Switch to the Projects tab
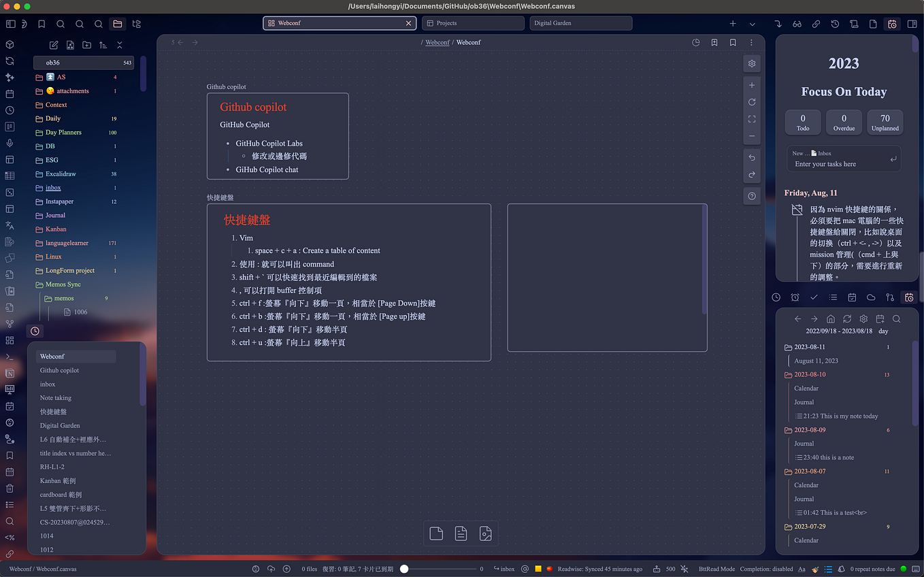Image resolution: width=924 pixels, height=577 pixels. pos(473,22)
